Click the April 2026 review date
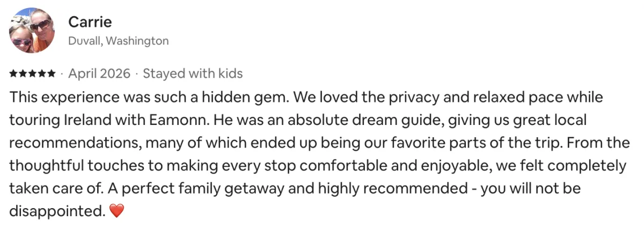 point(99,73)
